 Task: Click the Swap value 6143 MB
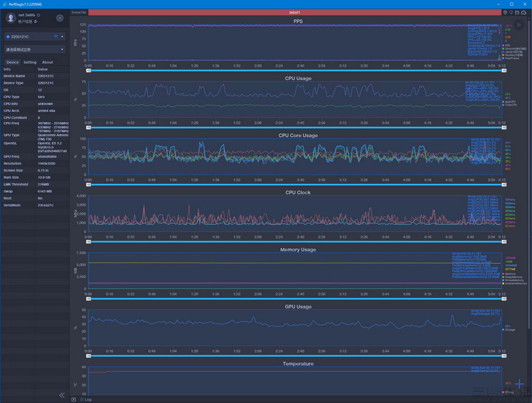(45, 191)
